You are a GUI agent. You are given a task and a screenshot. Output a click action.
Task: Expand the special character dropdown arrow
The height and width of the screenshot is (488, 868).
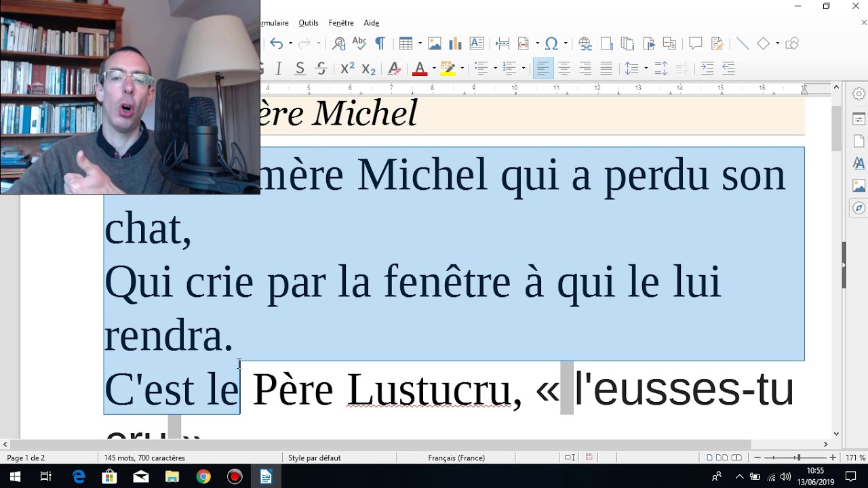566,43
